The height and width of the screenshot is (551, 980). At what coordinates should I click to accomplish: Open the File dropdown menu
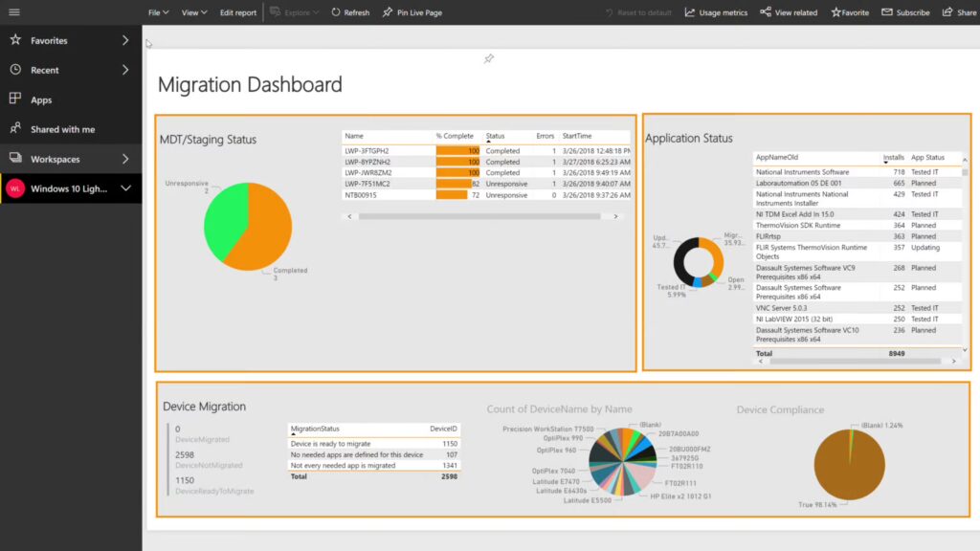(x=158, y=12)
